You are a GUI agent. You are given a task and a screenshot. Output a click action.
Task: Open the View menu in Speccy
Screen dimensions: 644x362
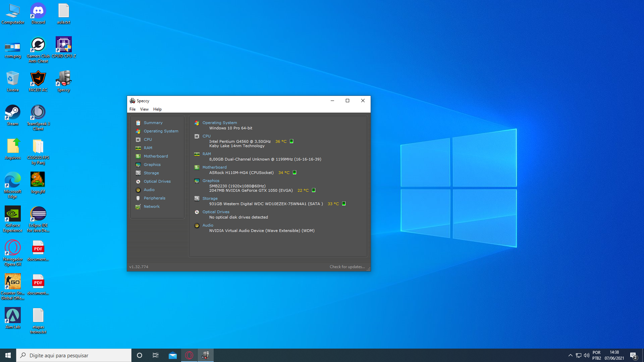click(144, 109)
